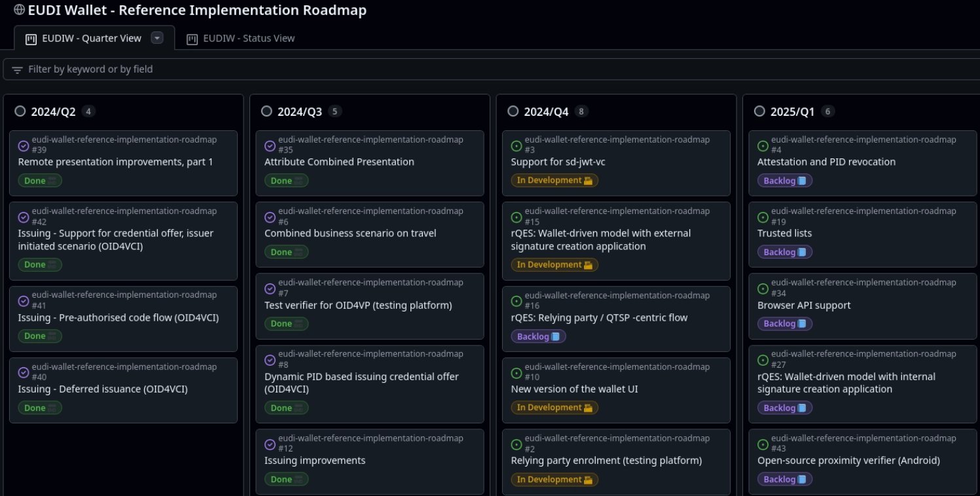This screenshot has width=980, height=496.
Task: Click the open issue icon on issue #3
Action: 517,146
